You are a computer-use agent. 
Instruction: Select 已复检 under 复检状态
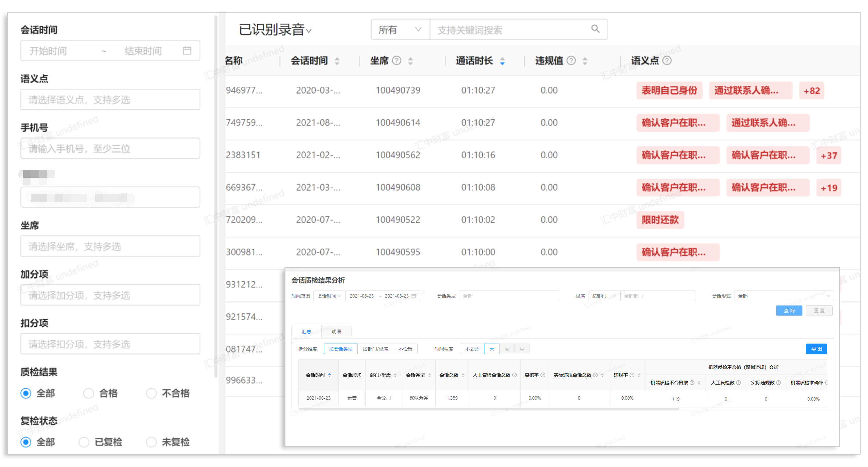(x=84, y=442)
